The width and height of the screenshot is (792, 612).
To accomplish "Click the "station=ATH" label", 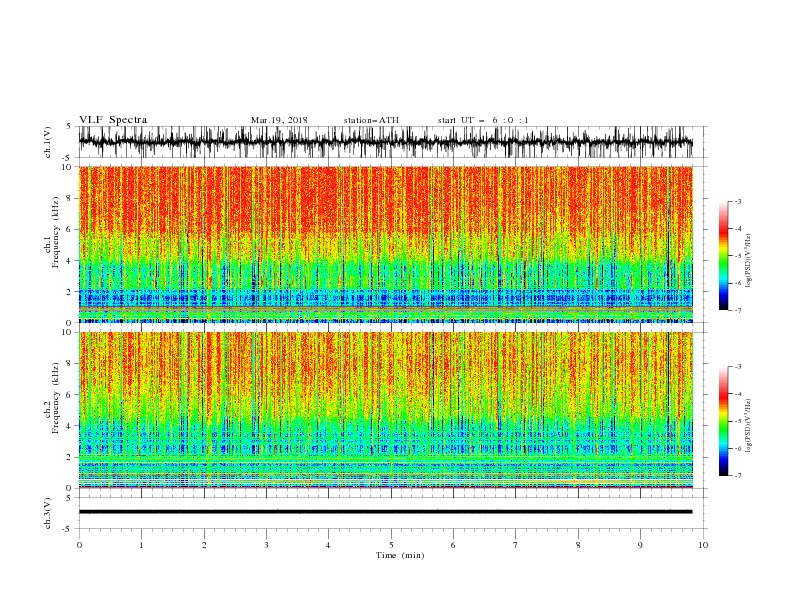I will tap(371, 120).
